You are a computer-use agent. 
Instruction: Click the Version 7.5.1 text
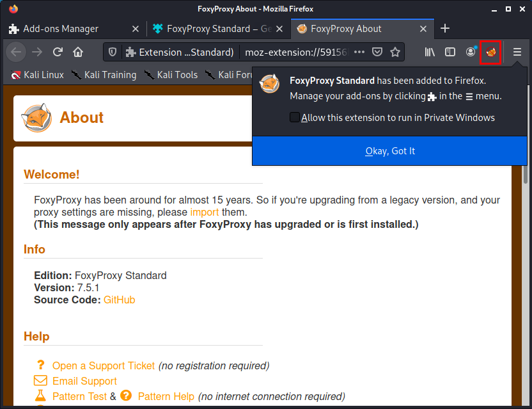click(x=66, y=288)
